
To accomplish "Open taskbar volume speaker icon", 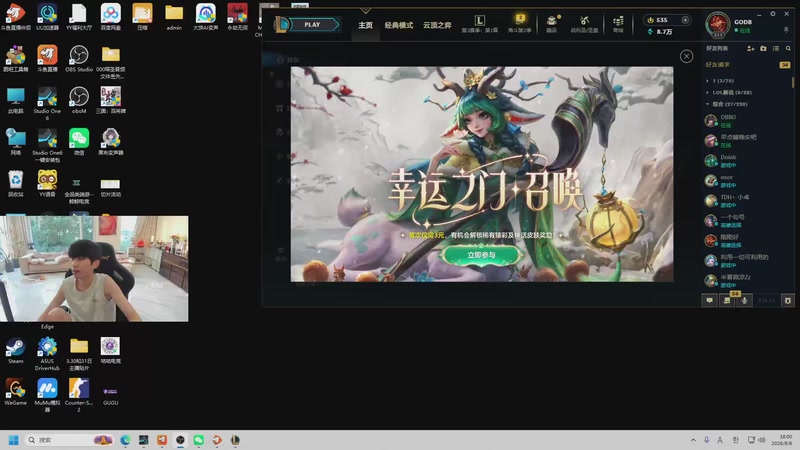I will pos(762,440).
